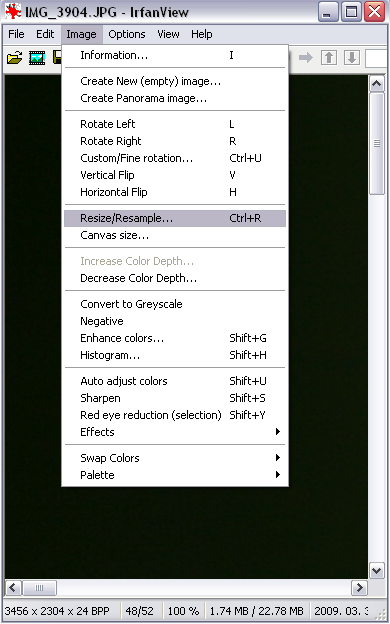390x624 pixels.
Task: Select Convert to Greyscale
Action: click(x=175, y=304)
